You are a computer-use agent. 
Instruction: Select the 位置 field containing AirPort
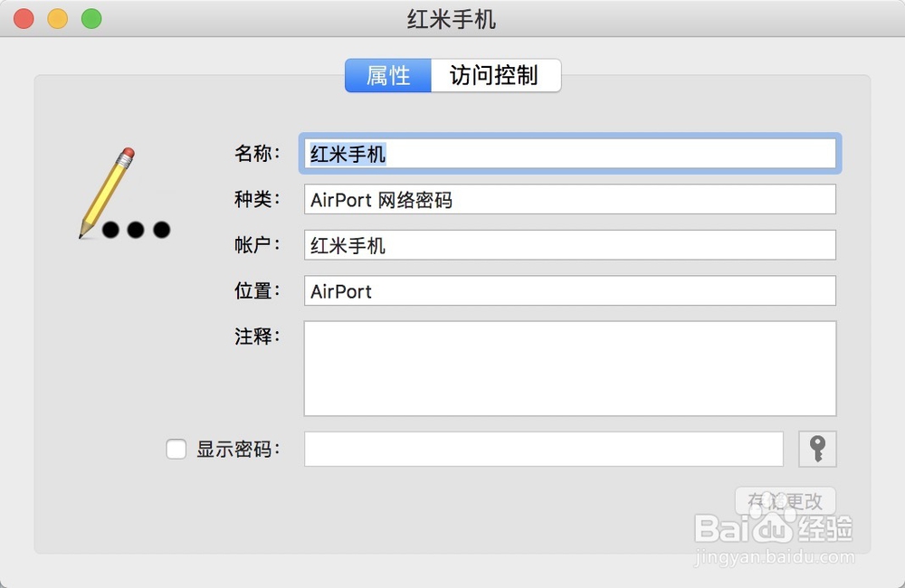click(x=568, y=291)
